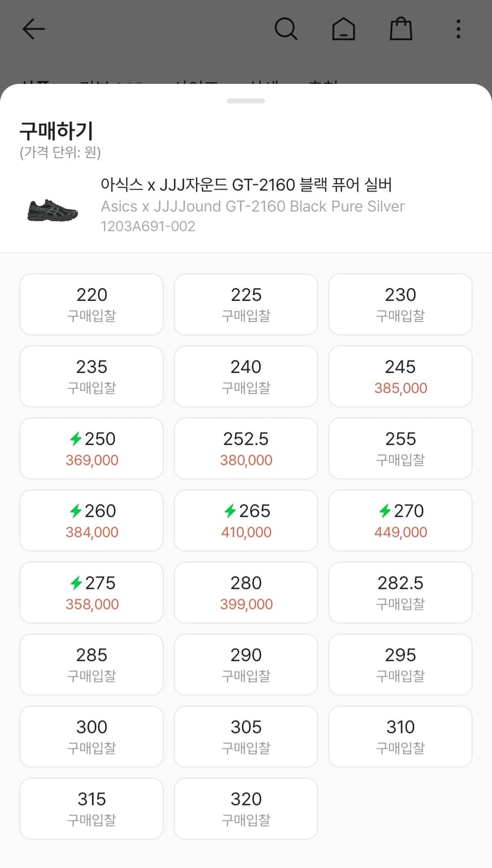
Task: Choose size 275 priced 358,000
Action: 92,593
